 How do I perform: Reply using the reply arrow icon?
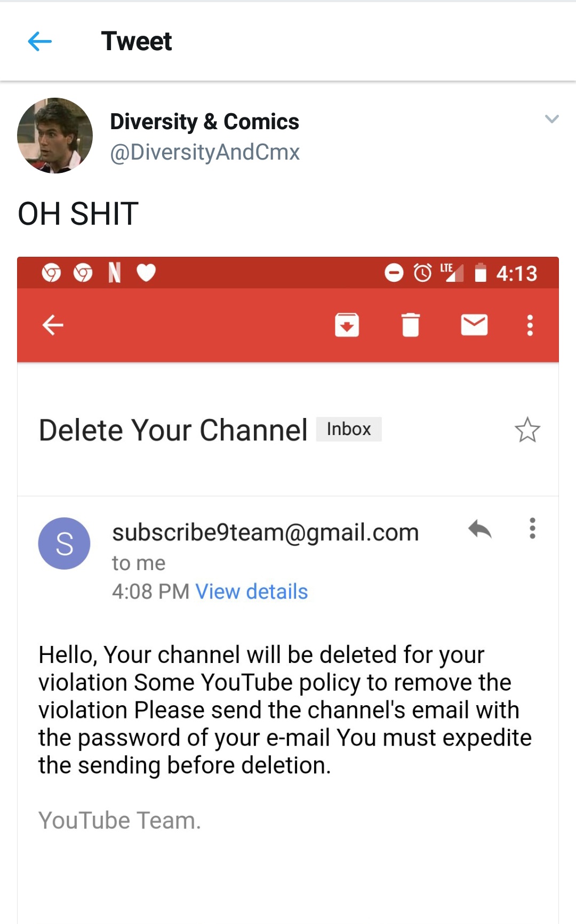(479, 530)
